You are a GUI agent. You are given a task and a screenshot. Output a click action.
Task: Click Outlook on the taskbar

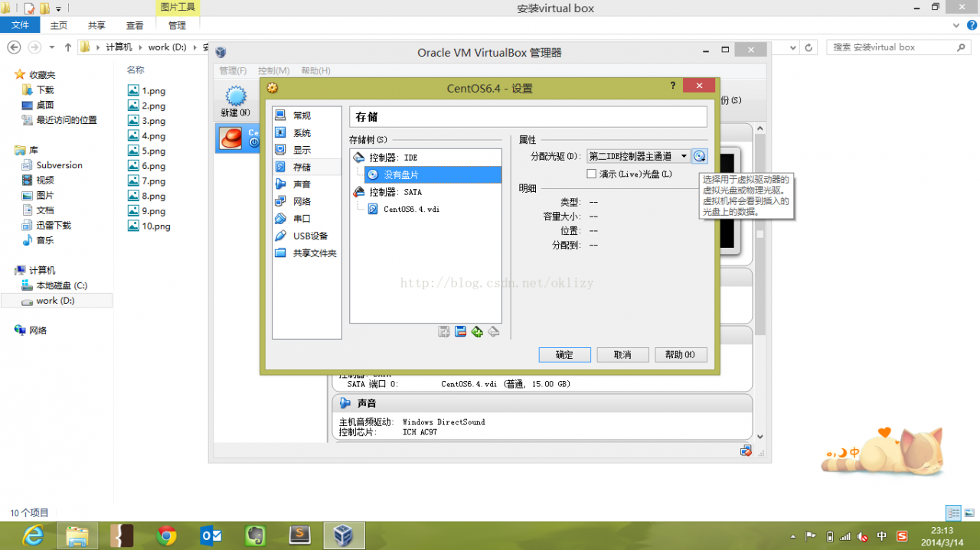point(211,536)
